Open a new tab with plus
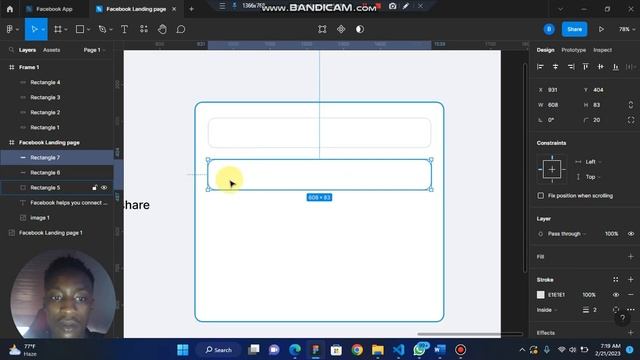 (x=191, y=9)
